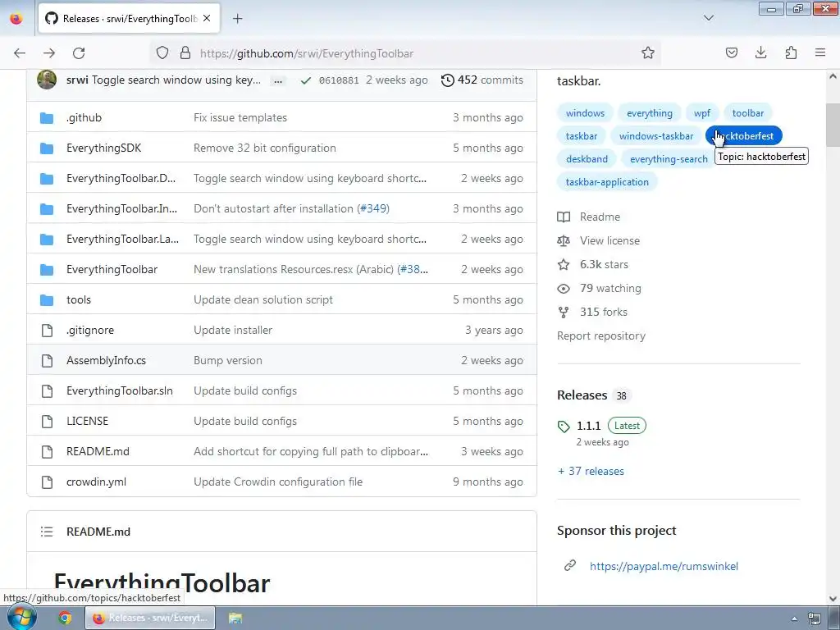Open the 1.1.1 Latest release
The width and height of the screenshot is (840, 630).
pyautogui.click(x=601, y=426)
